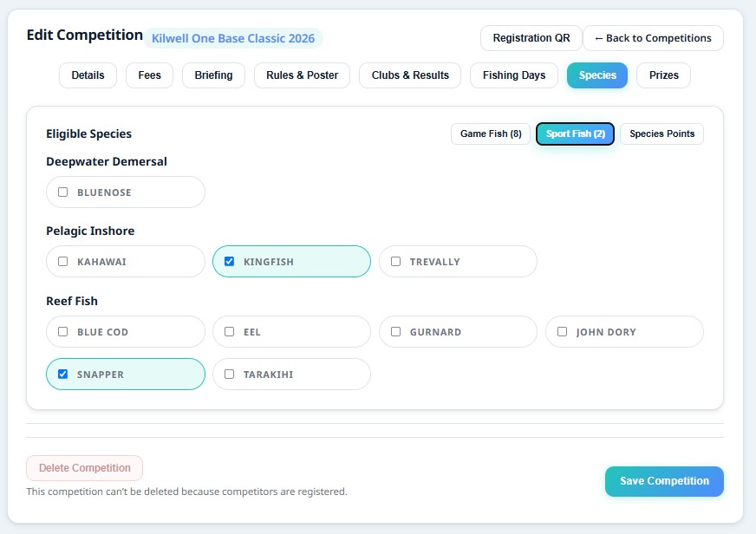Tick the Tarakihi checkbox
Image resolution: width=756 pixels, height=534 pixels.
tap(229, 374)
